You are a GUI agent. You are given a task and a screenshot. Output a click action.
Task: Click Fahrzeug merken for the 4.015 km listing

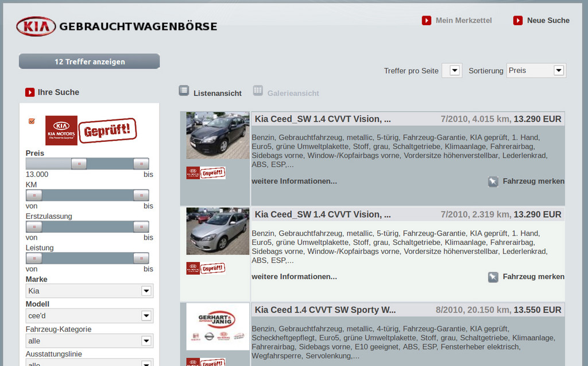(x=533, y=182)
